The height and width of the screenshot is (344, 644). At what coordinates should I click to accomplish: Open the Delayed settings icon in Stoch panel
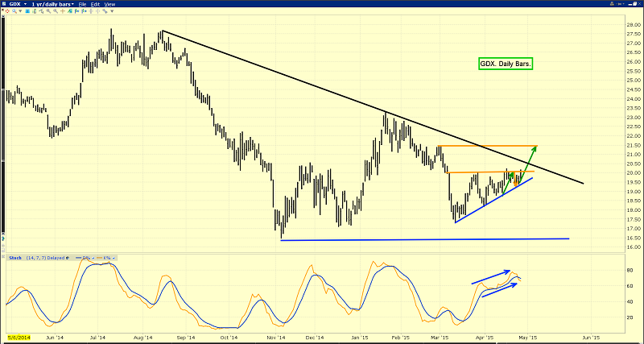point(68,258)
